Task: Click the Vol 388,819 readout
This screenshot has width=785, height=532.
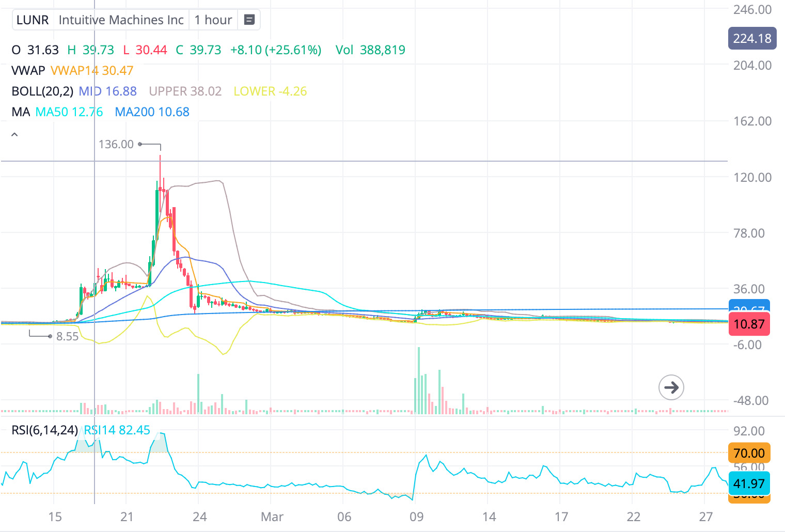Action: tap(370, 50)
